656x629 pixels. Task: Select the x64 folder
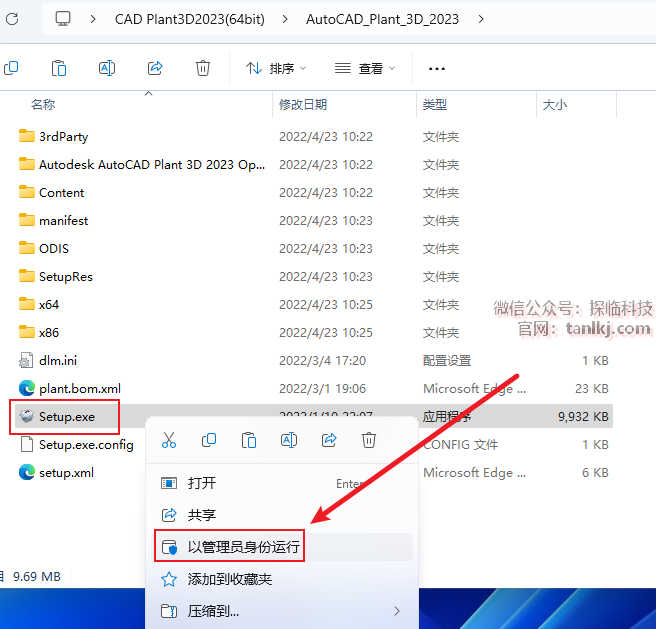49,305
